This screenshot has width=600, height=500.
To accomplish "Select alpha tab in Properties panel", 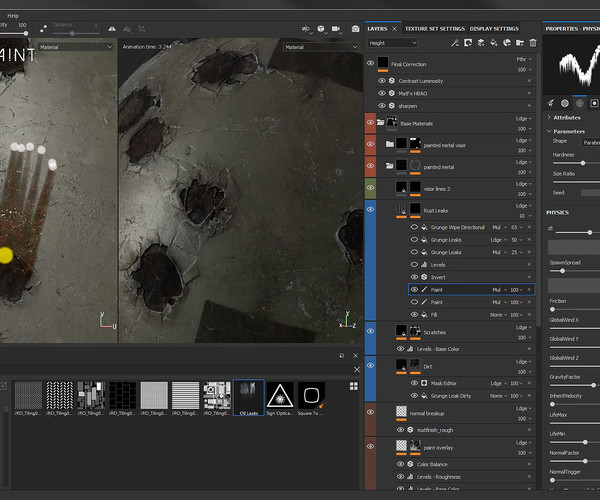I will [565, 103].
